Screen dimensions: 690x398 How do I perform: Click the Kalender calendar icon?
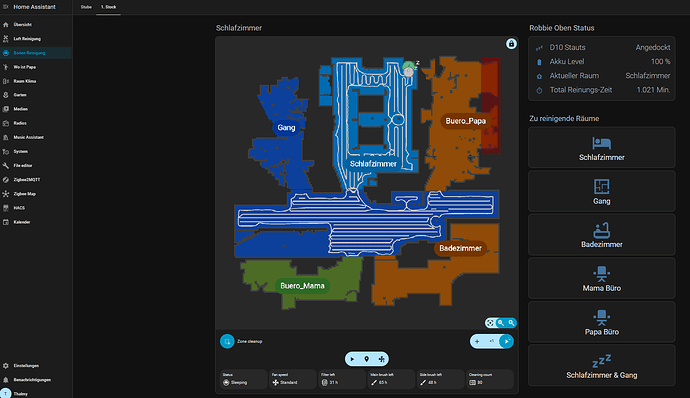click(6, 222)
